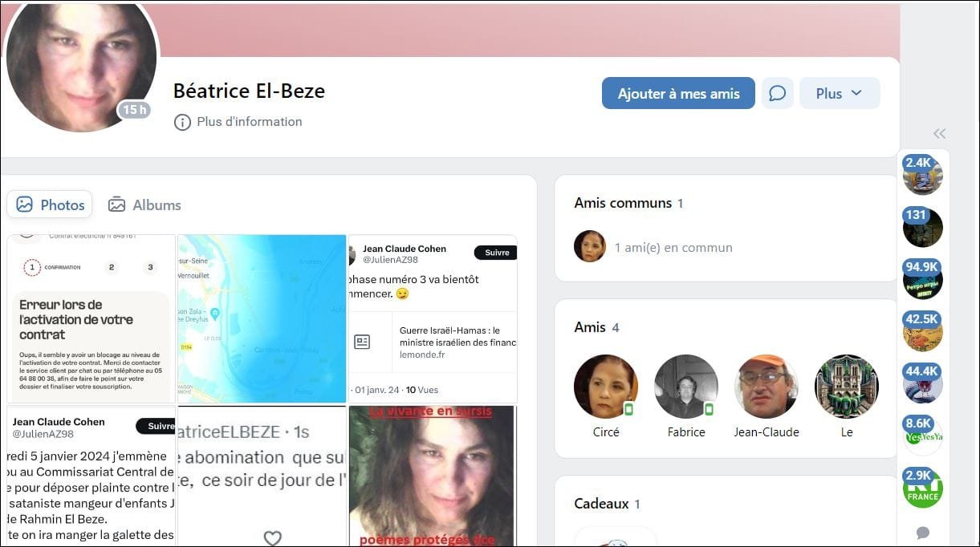Screen dimensions: 980x547
Task: Open sidebar community with 94.9K badge
Action: [x=922, y=279]
